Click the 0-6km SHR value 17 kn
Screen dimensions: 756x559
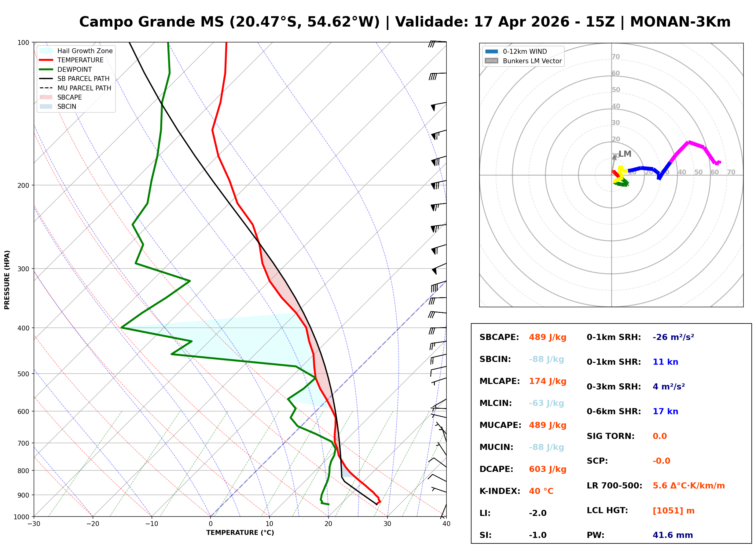click(666, 411)
